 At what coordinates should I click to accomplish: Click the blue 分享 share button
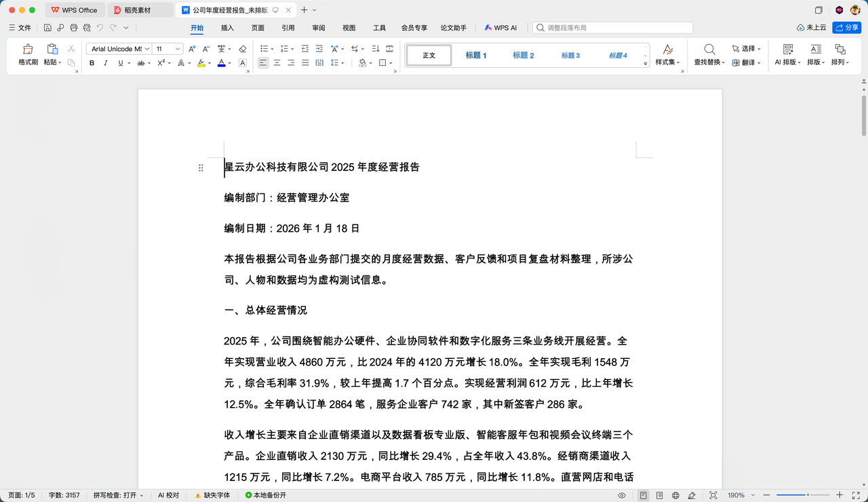847,28
